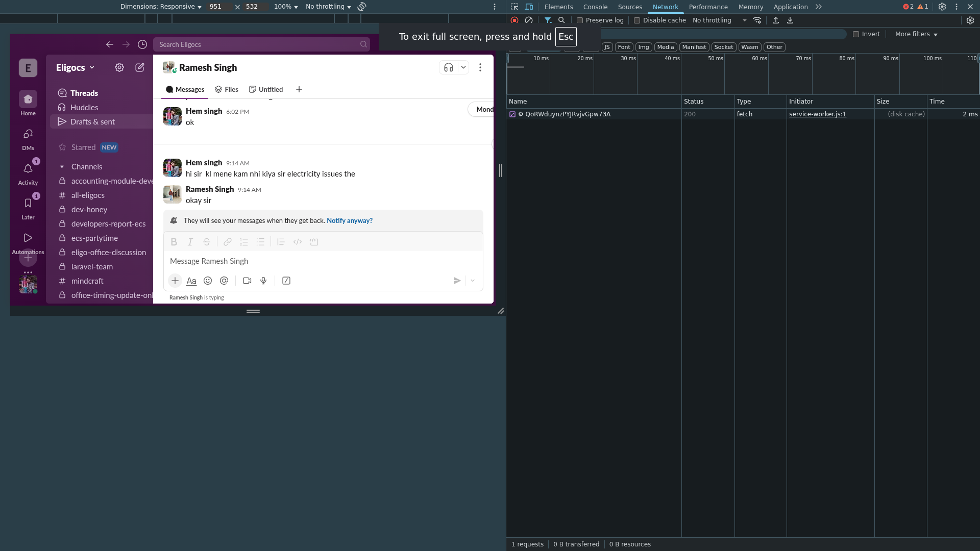This screenshot has height=551, width=980.
Task: Open more actions in Ramesh Singh header
Action: point(480,67)
